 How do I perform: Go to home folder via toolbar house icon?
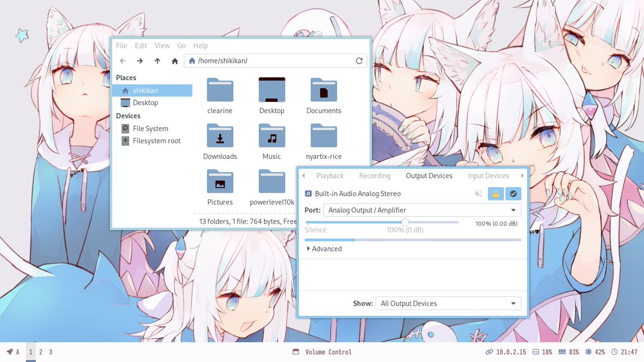click(x=174, y=61)
